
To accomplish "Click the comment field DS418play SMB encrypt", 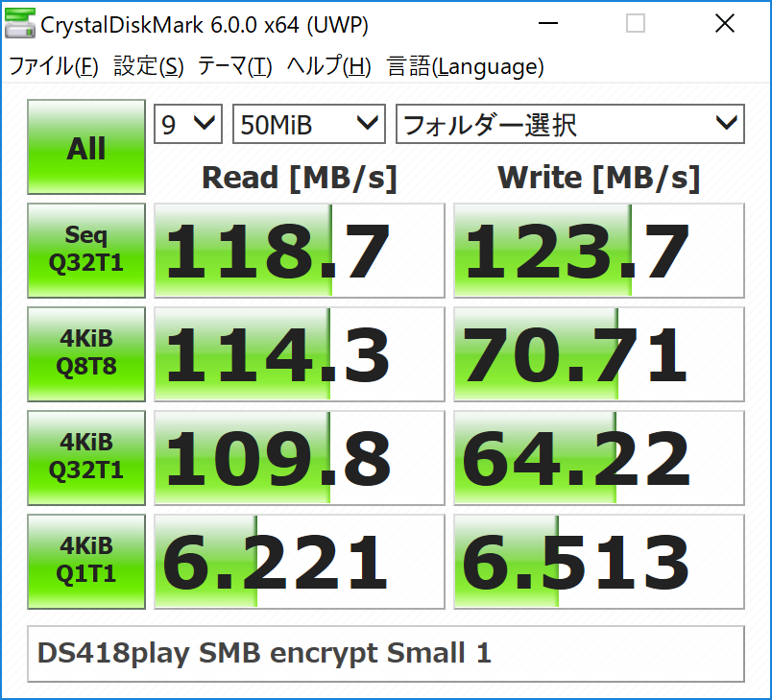I will [x=386, y=654].
